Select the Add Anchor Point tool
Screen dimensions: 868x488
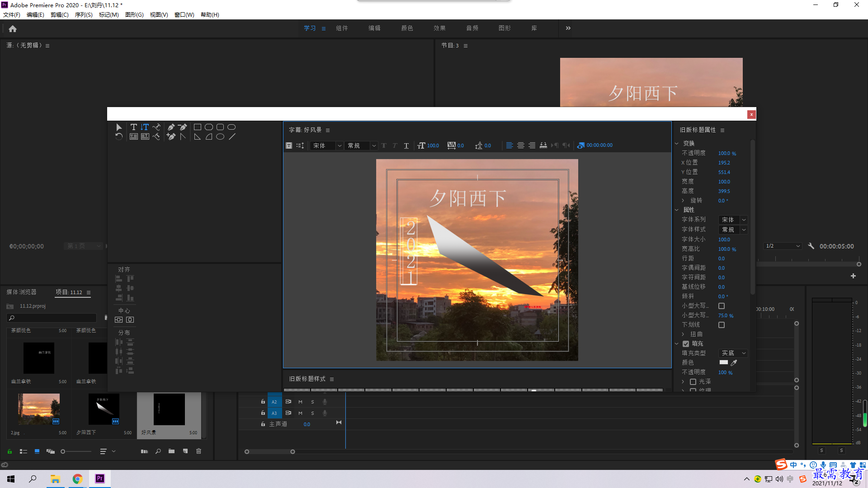click(x=171, y=136)
